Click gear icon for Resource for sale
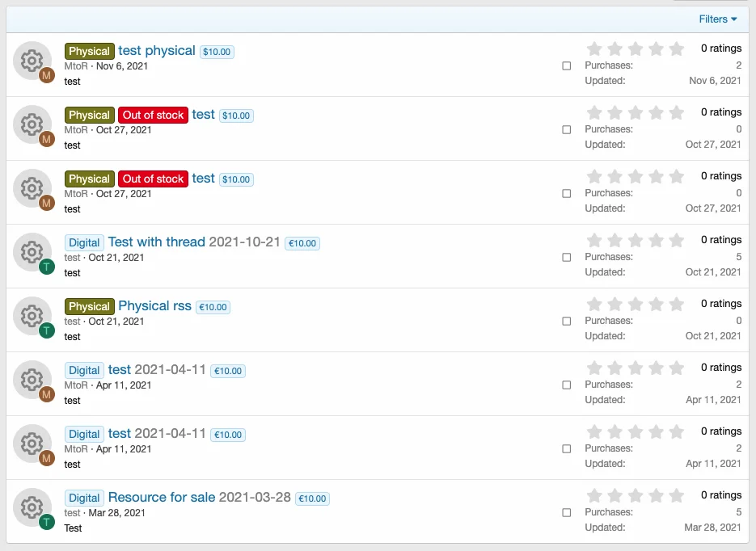756x551 pixels. pos(32,507)
